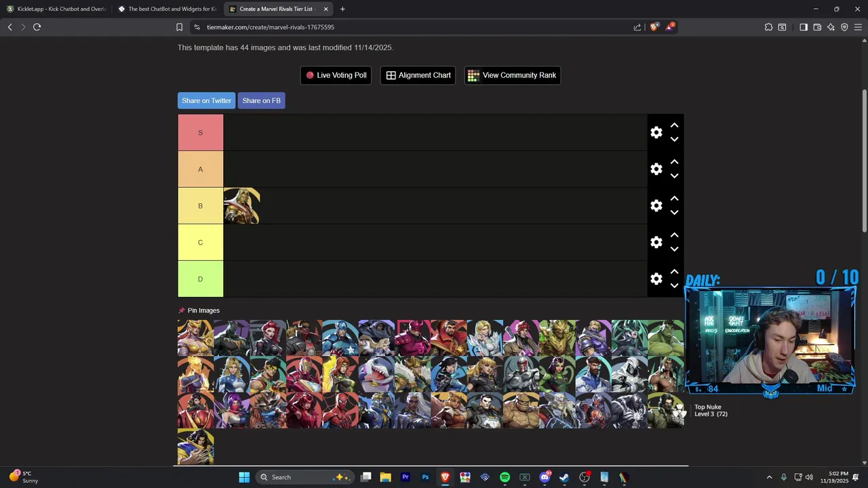Open browser extensions puzzle icon

(768, 27)
